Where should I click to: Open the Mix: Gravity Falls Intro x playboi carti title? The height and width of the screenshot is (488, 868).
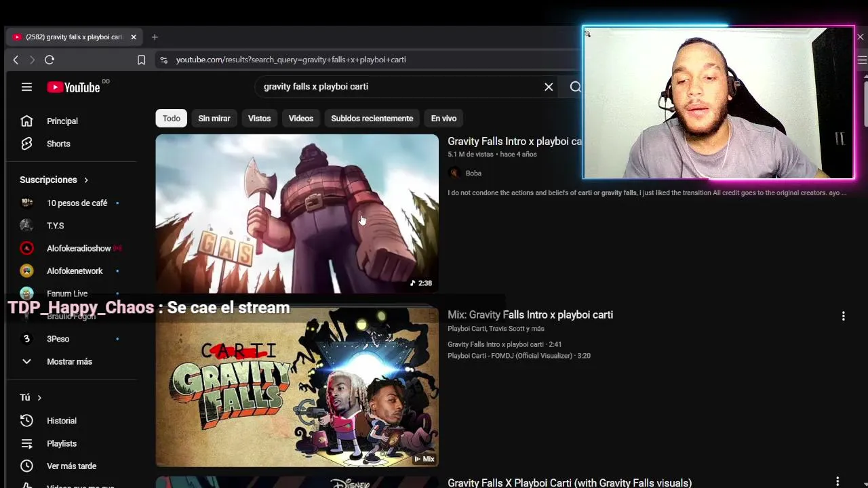coord(530,314)
